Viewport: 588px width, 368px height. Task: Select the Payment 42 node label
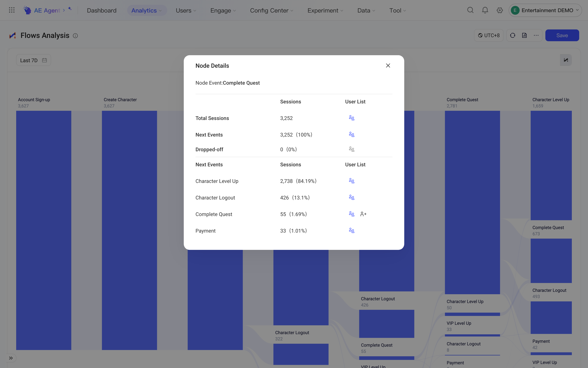(x=541, y=344)
